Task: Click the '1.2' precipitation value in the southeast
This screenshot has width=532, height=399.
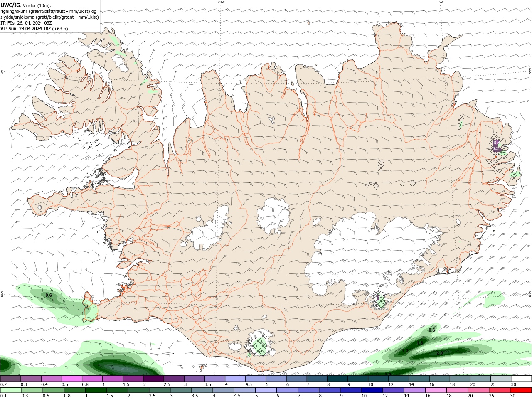Action: click(405, 351)
